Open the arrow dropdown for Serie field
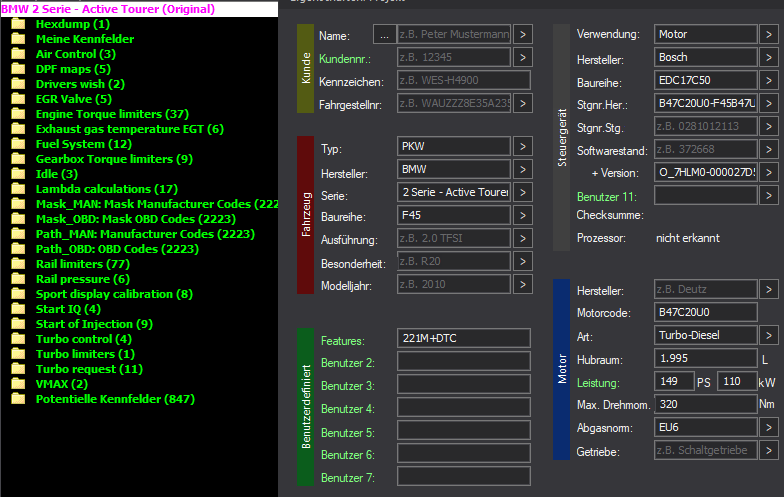Image resolution: width=784 pixels, height=497 pixels. tap(522, 192)
